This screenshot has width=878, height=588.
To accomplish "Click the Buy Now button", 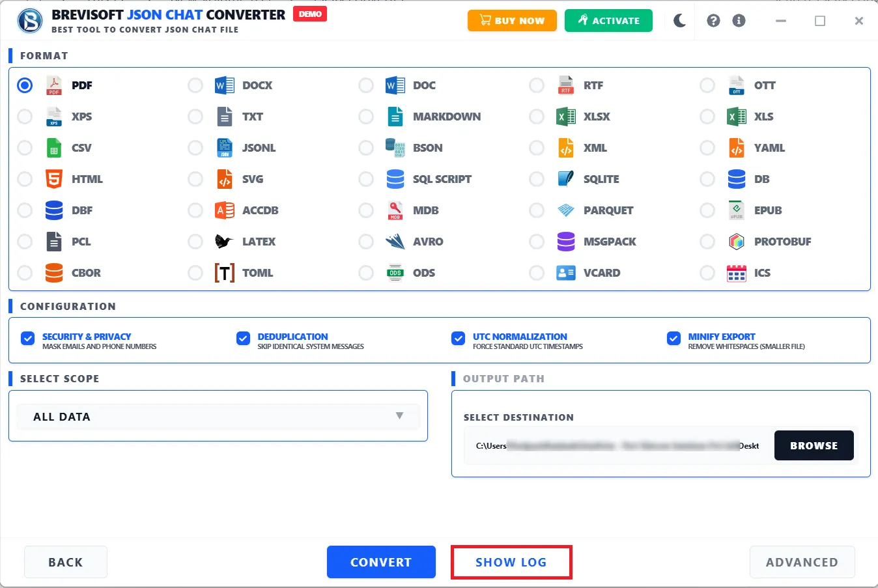I will [512, 21].
